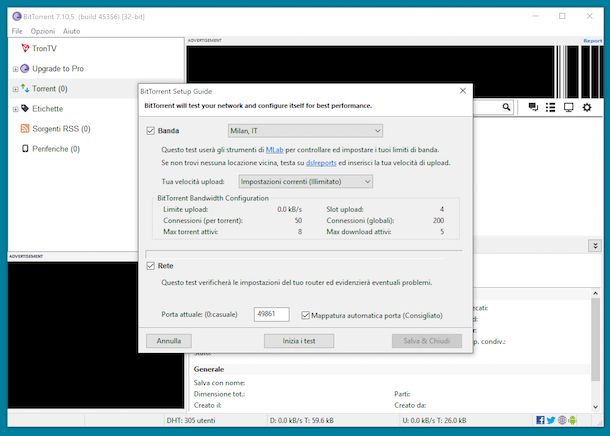The width and height of the screenshot is (610, 436).
Task: Click the Upgrade to Pro icon
Action: pyautogui.click(x=25, y=68)
